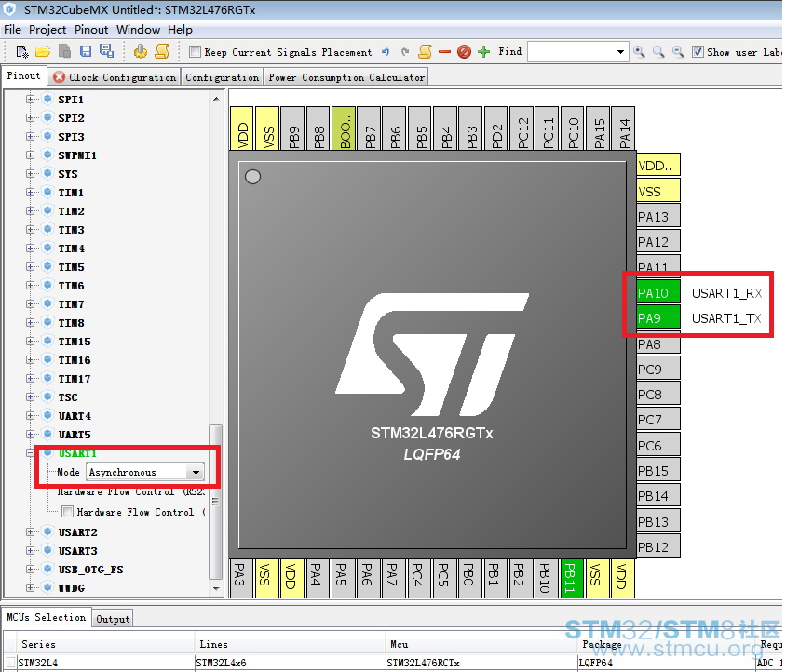Viewport: 786px width, 672px height.
Task: Expand the TIM1 tree node
Action: tap(31, 193)
